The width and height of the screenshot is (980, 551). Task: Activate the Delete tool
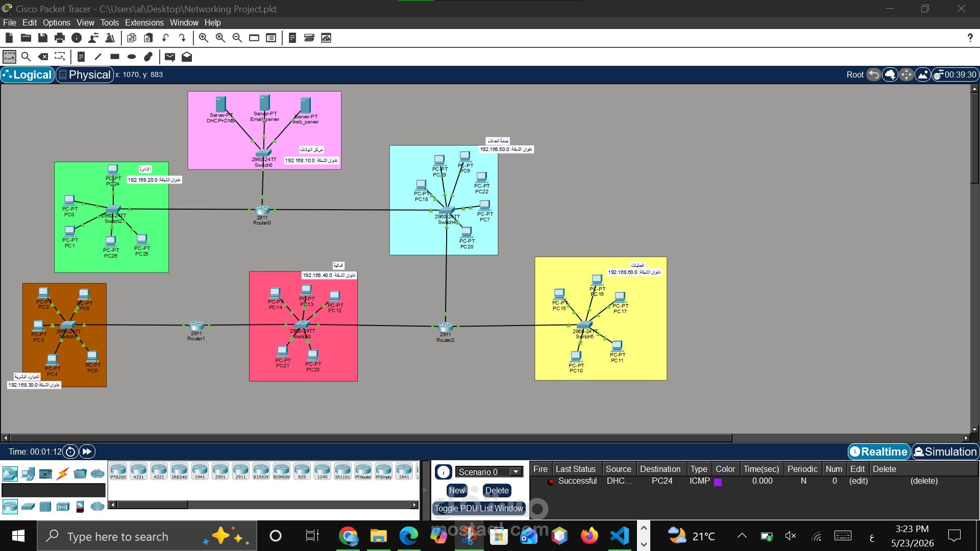[x=43, y=57]
